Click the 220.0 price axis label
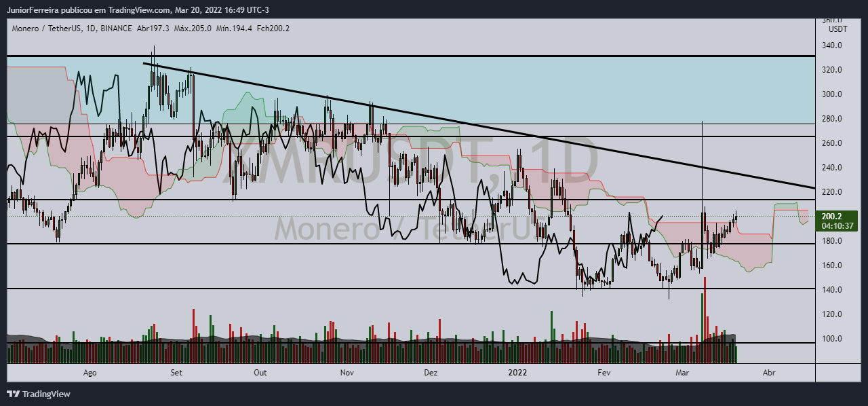 coord(833,192)
